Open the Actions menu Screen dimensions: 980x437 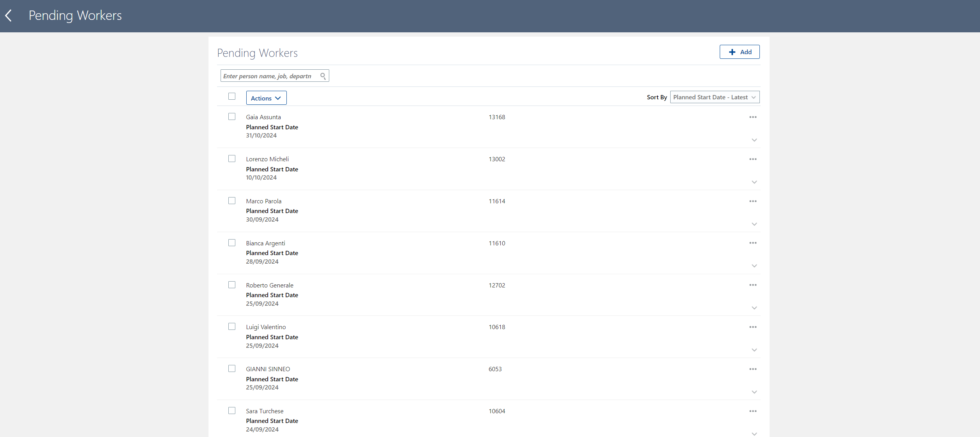[266, 98]
